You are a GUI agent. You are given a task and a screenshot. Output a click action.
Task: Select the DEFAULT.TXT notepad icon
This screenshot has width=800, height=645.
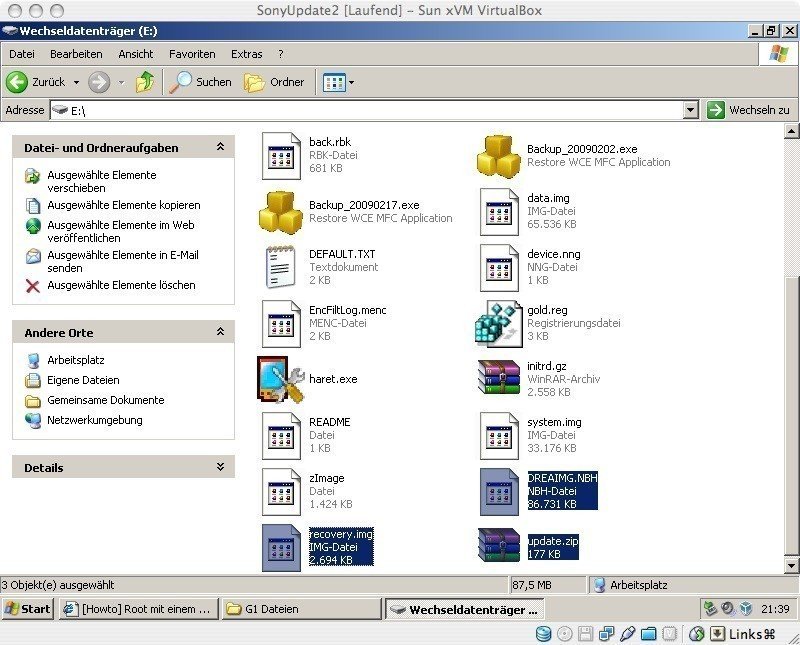pos(281,267)
